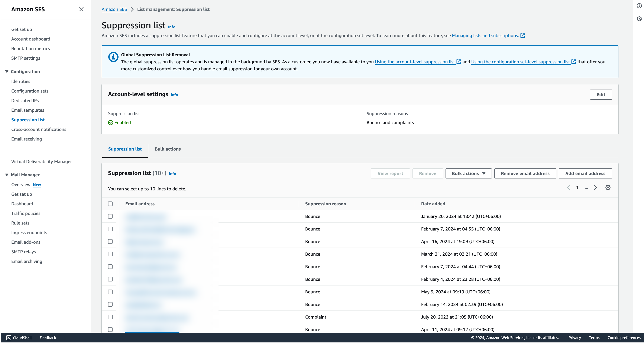This screenshot has width=644, height=345.
Task: Edit the account-level settings
Action: click(601, 94)
